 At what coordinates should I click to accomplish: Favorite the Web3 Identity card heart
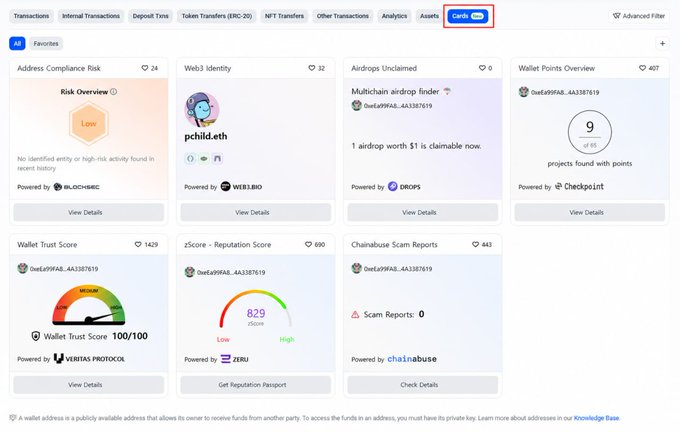tap(311, 68)
